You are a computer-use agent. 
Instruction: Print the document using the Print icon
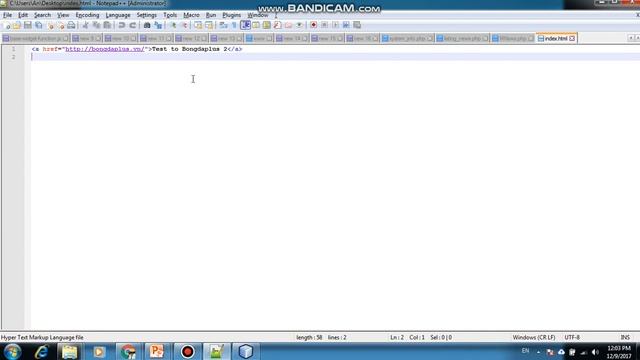[x=71, y=25]
